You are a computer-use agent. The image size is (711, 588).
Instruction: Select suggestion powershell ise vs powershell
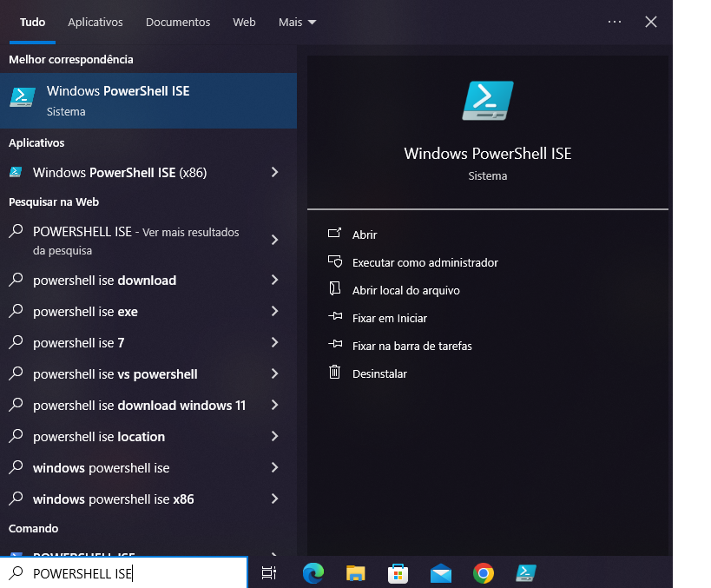148,374
